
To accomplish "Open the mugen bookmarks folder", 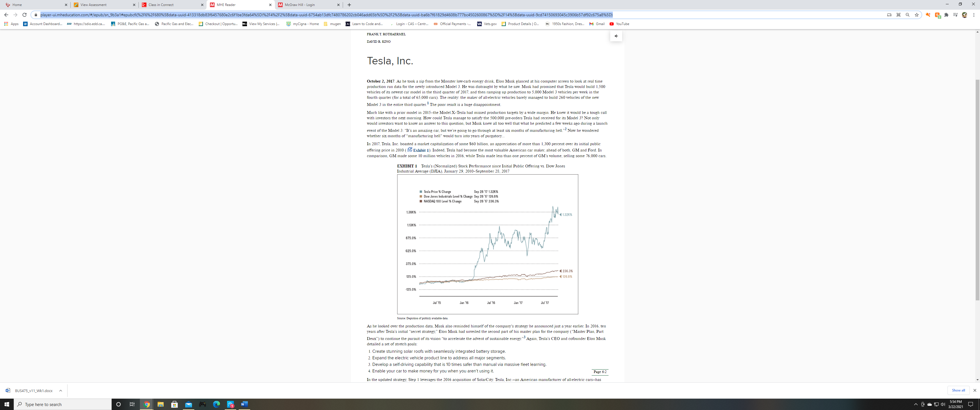I will pyautogui.click(x=332, y=24).
